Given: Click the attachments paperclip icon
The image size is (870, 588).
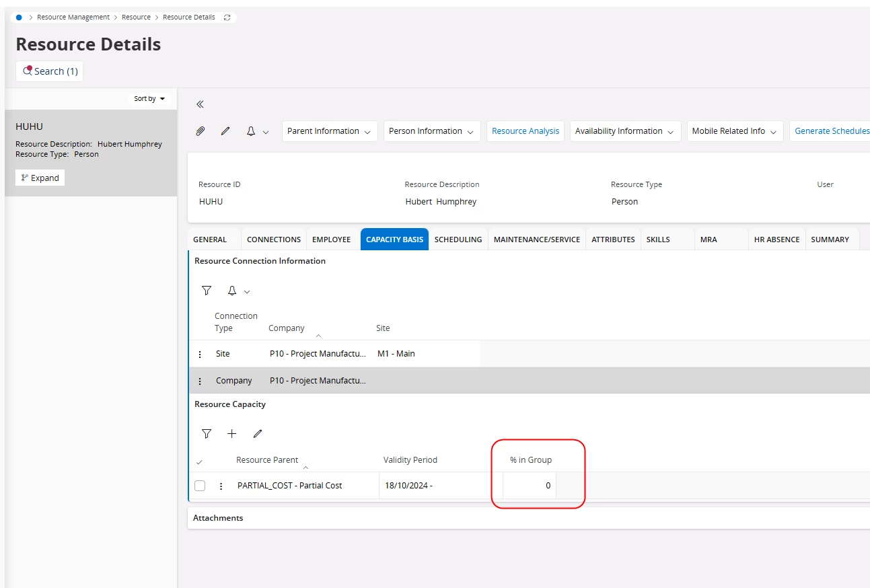Looking at the screenshot, I should (x=200, y=131).
